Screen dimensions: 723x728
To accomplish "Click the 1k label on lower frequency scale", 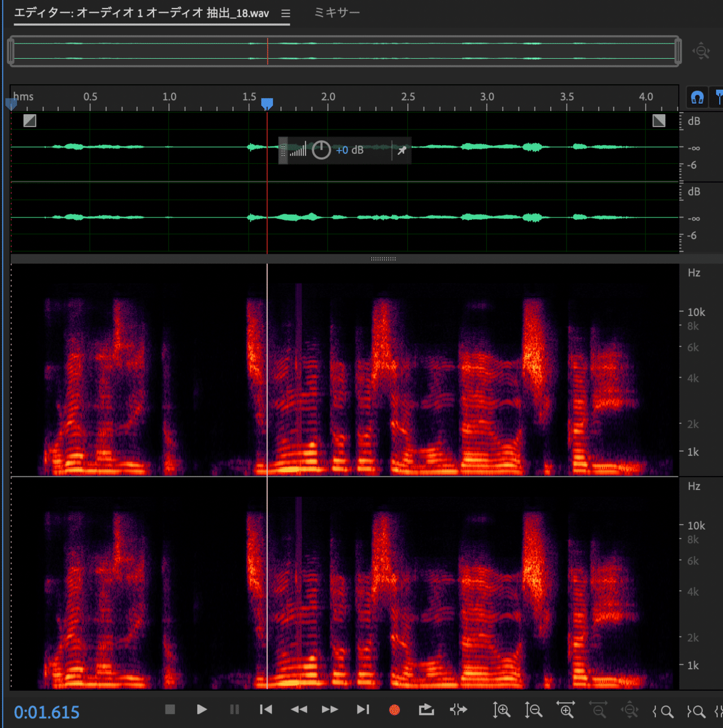I will click(x=693, y=665).
